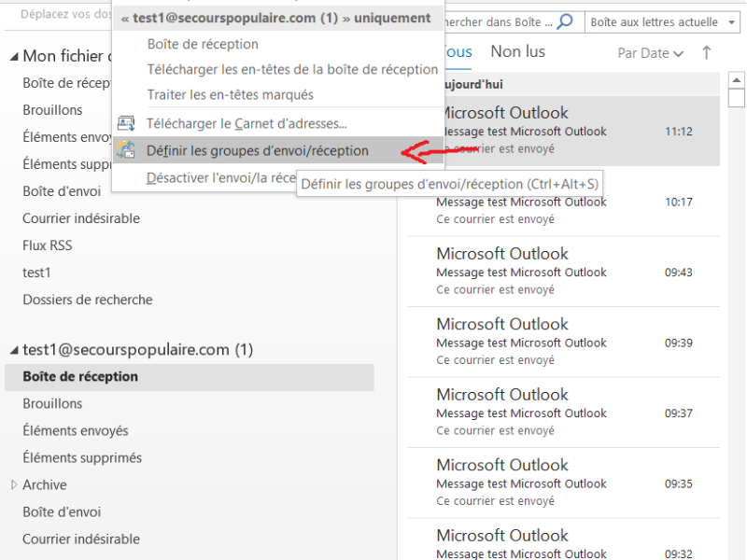Click the message list scrollbar thumb
This screenshot has width=747, height=560.
pos(737,99)
